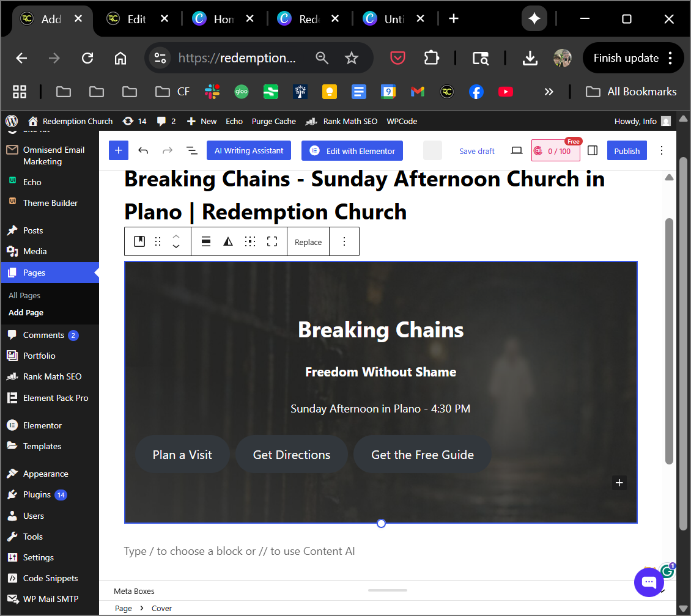691x616 pixels.
Task: Click the cover block resize handle
Action: (x=381, y=524)
